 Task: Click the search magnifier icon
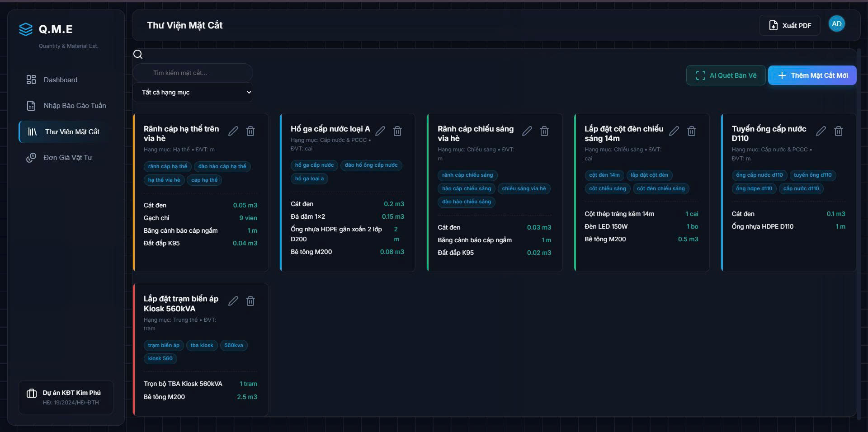(x=138, y=55)
